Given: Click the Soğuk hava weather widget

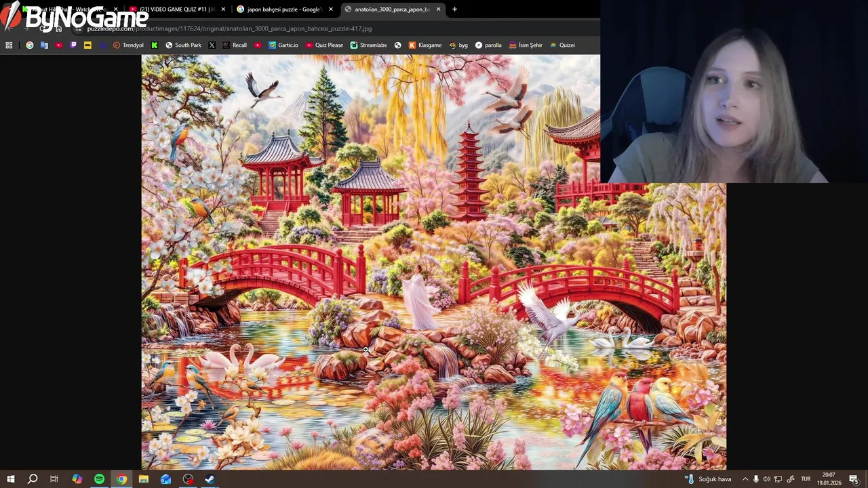Looking at the screenshot, I should tap(708, 479).
